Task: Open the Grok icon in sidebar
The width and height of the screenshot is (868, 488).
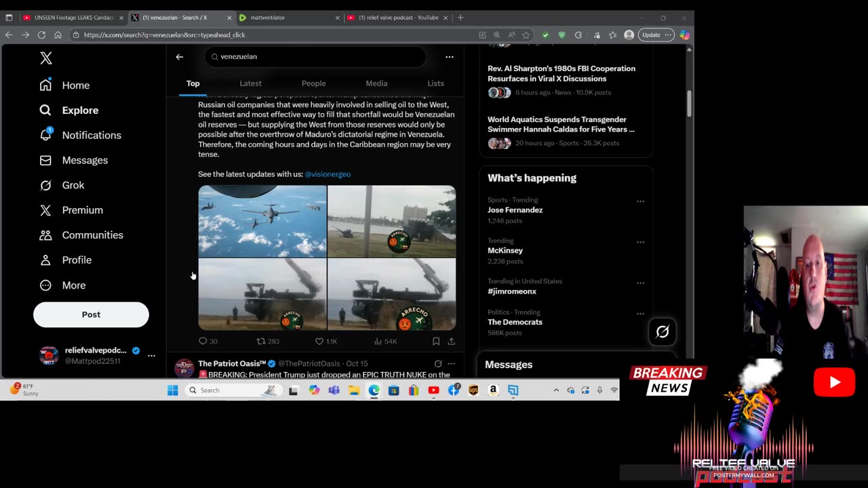Action: tap(45, 185)
